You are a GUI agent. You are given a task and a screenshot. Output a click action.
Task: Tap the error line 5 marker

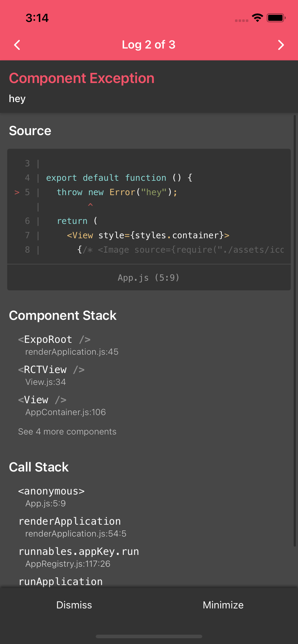(x=17, y=192)
